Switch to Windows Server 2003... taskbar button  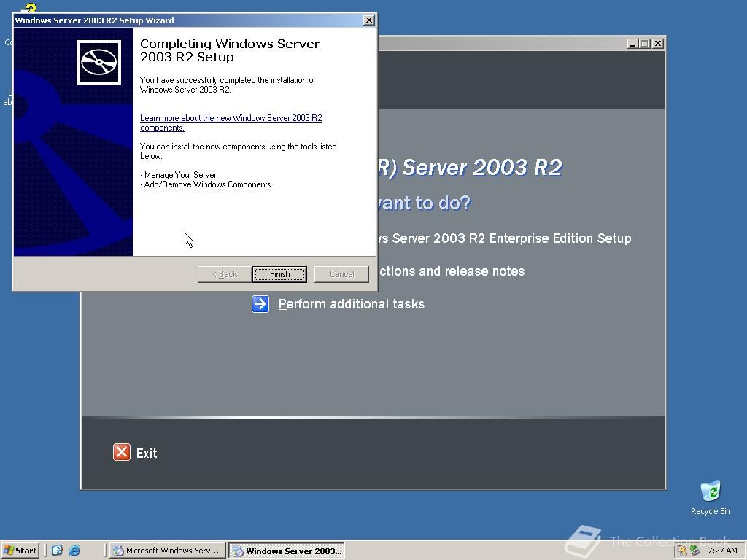point(287,551)
